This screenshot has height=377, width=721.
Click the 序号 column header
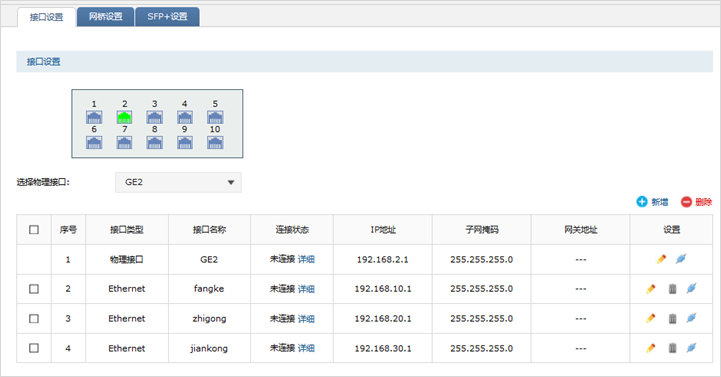pyautogui.click(x=68, y=229)
